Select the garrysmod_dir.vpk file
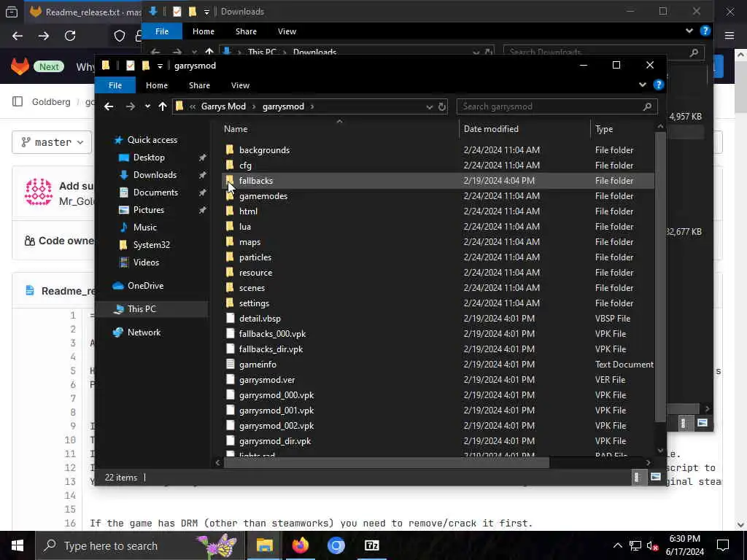Viewport: 747px width, 560px height. (x=275, y=441)
